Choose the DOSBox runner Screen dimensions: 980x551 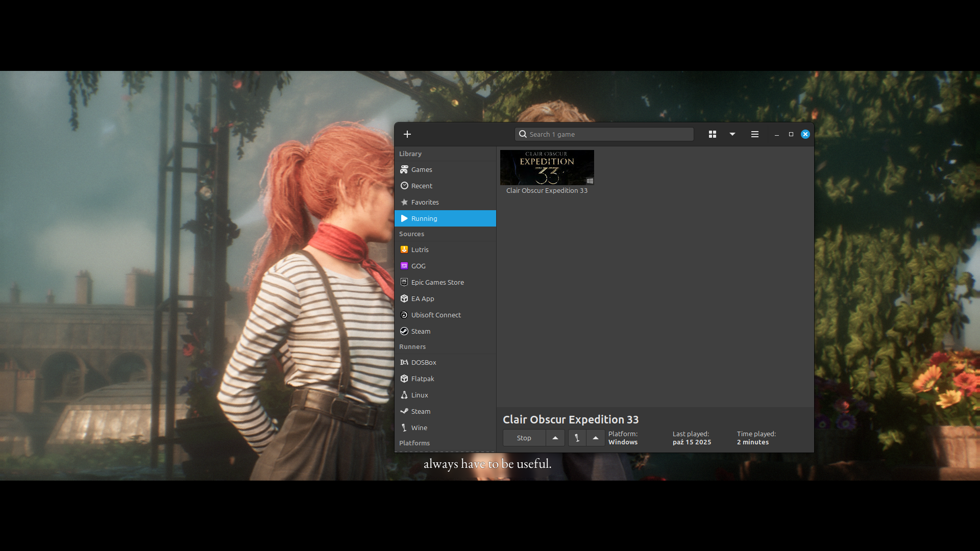pyautogui.click(x=424, y=362)
